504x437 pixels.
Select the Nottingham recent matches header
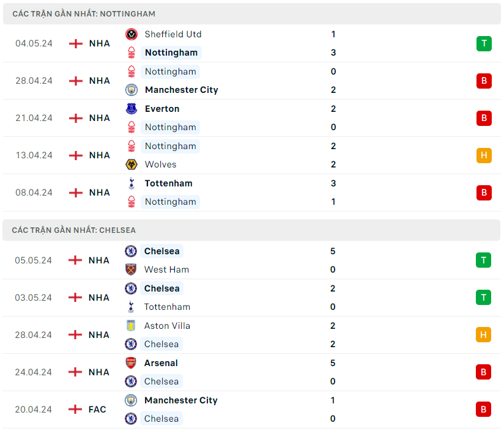tap(84, 13)
